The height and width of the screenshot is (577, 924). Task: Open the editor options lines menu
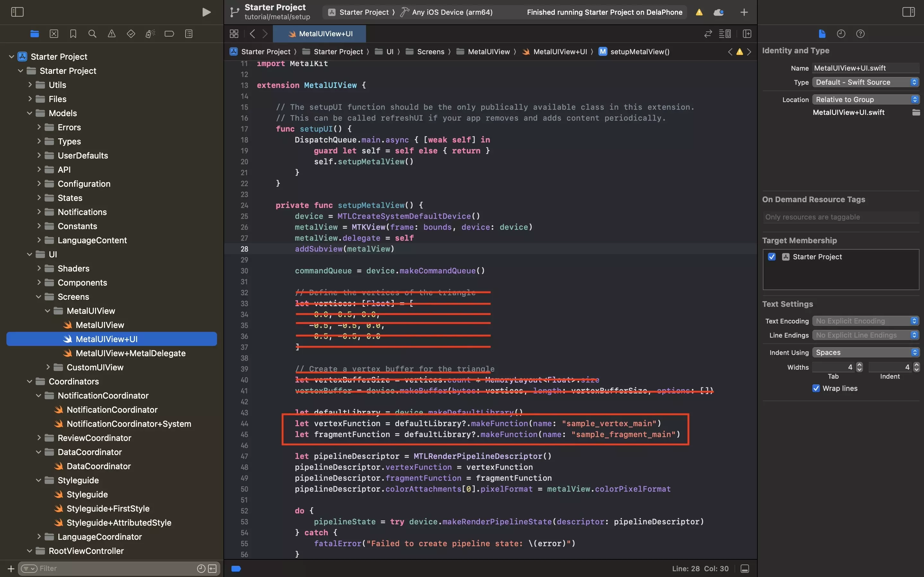(x=725, y=34)
